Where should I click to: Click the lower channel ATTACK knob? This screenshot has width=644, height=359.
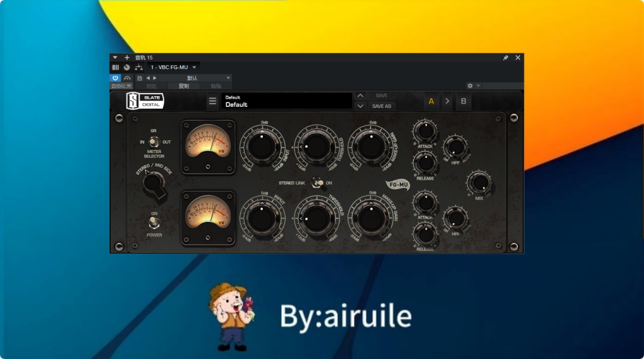click(425, 202)
